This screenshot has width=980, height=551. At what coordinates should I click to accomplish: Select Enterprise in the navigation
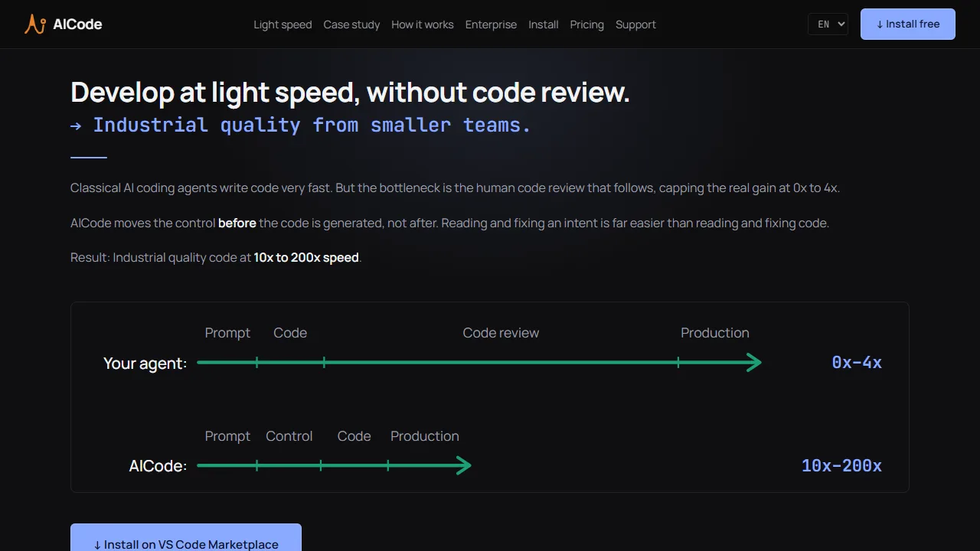click(x=491, y=24)
